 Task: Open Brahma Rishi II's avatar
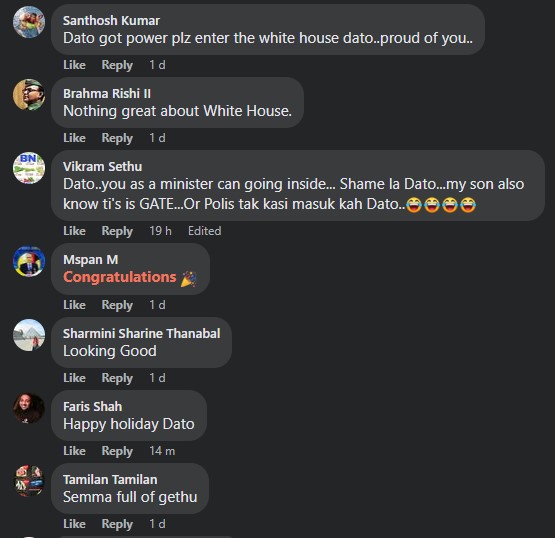[x=29, y=95]
